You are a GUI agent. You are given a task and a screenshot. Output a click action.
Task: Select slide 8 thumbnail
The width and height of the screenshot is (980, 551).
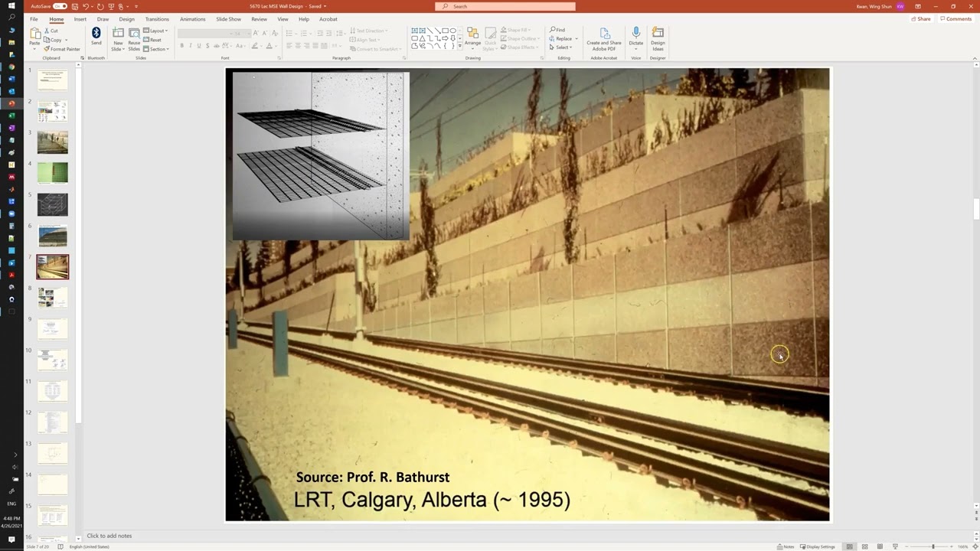pos(53,298)
